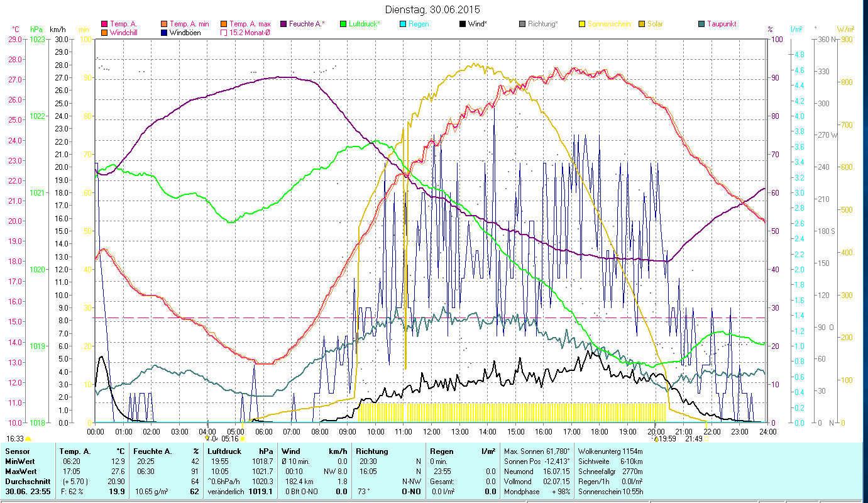
Task: Click the 'Schneefallgr 2770m' entry
Action: pos(610,472)
